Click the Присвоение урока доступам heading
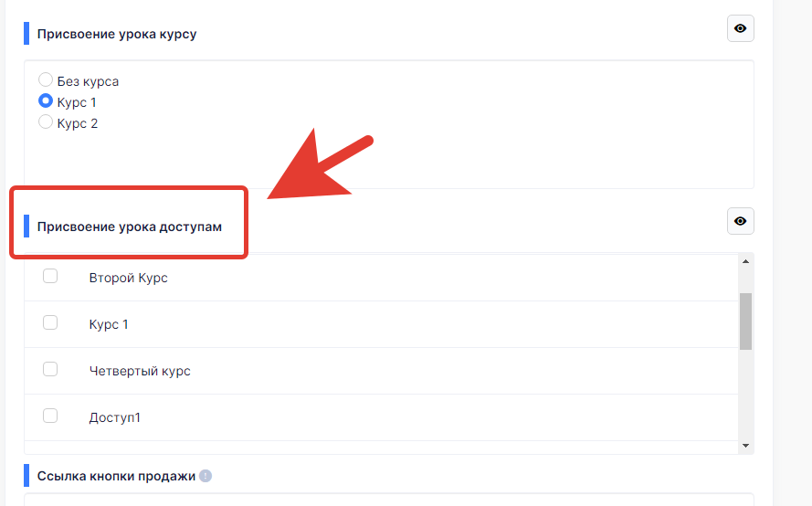812x506 pixels. (x=130, y=227)
